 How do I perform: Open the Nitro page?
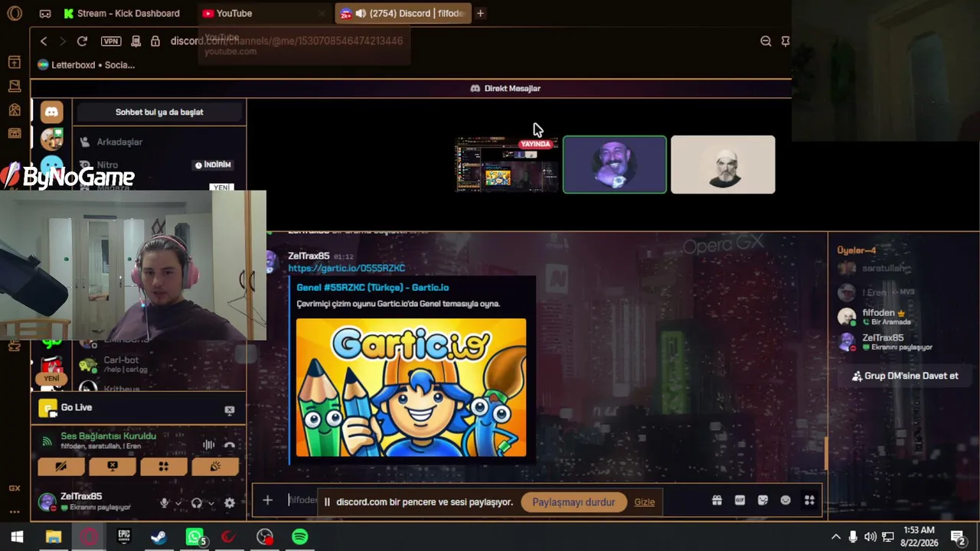pyautogui.click(x=107, y=165)
